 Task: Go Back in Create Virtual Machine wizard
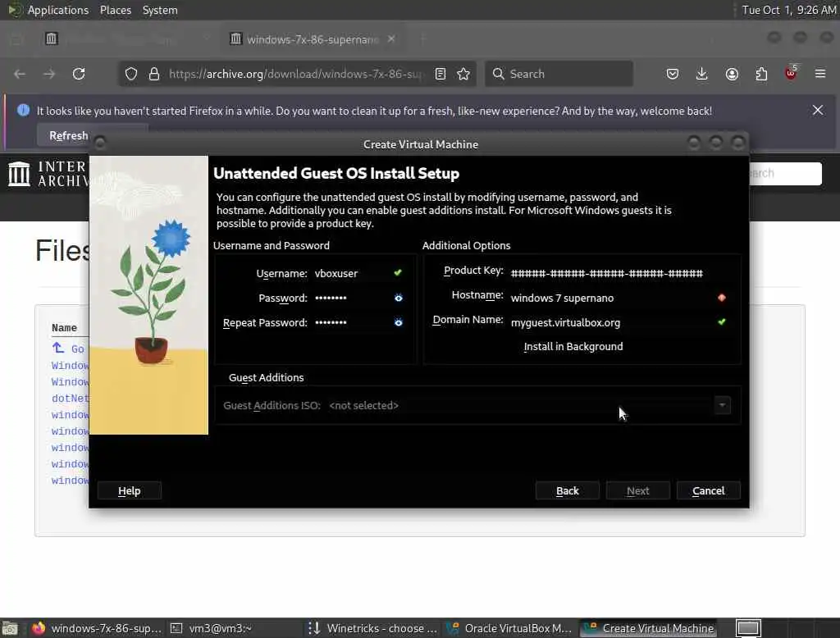568,490
